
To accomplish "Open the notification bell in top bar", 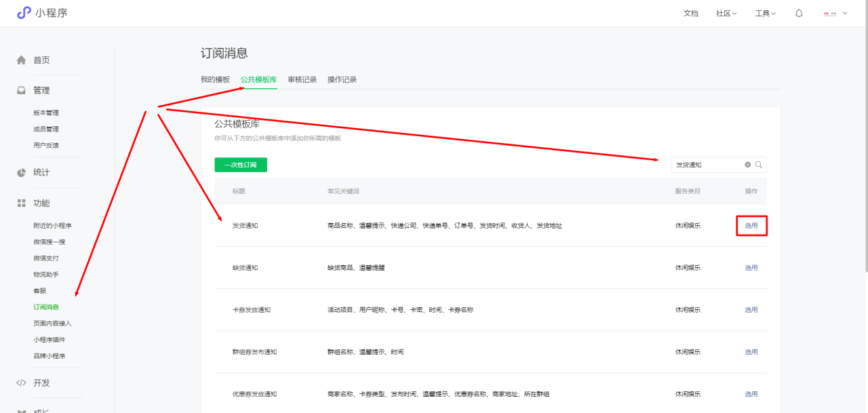I will 799,14.
